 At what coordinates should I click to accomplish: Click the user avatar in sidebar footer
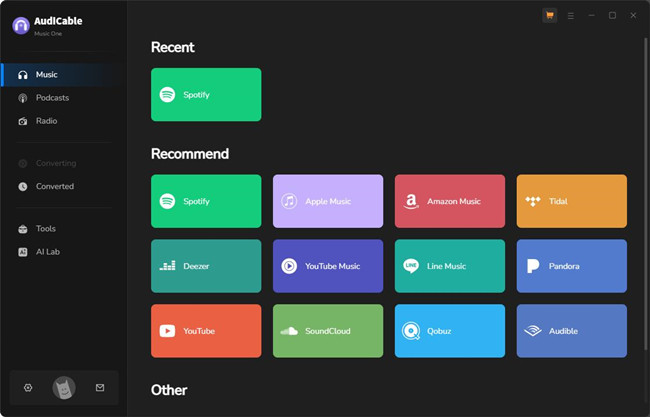pyautogui.click(x=63, y=388)
